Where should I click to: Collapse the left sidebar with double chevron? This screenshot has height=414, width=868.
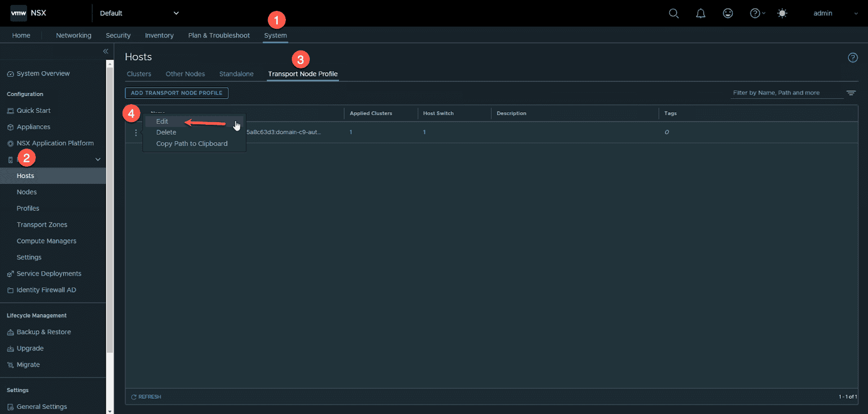pos(106,51)
